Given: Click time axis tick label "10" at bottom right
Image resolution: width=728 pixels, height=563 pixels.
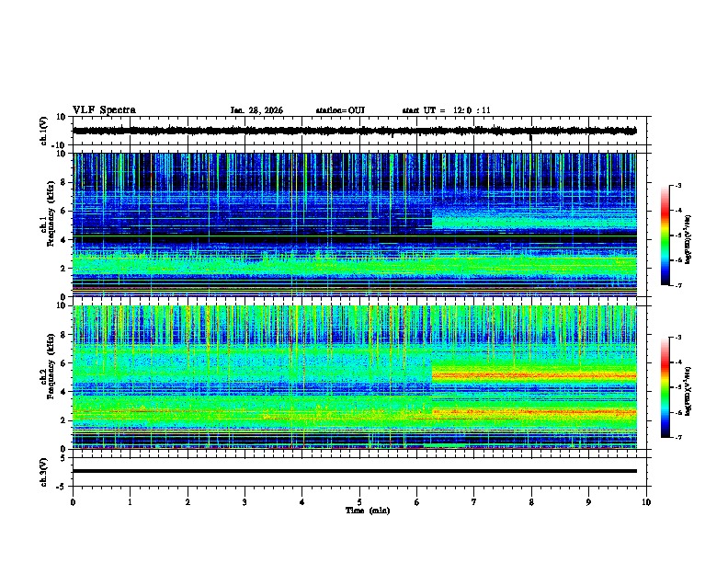Looking at the screenshot, I should 646,502.
